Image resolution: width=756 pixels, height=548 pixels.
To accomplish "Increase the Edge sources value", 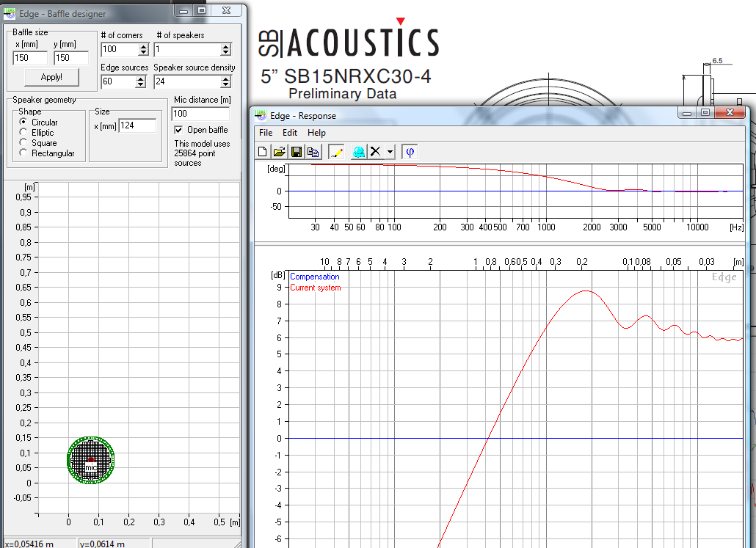I will 140,79.
